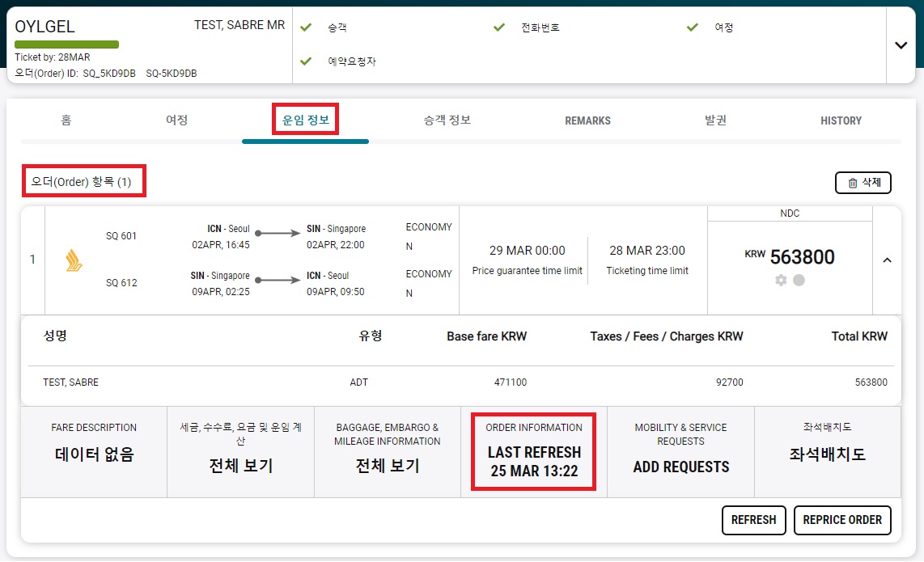Screen dimensions: 924x562
Task: Click the green checkmark beside 여정 status
Action: (693, 27)
